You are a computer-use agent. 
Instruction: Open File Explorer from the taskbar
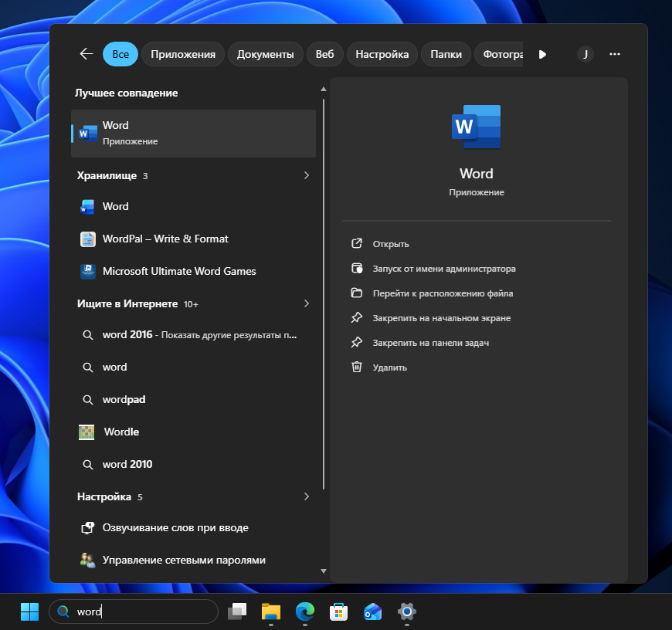(x=271, y=611)
